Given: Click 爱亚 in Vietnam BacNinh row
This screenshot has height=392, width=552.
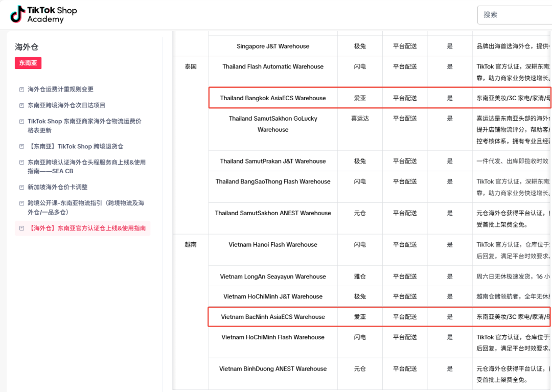Looking at the screenshot, I should (x=360, y=317).
